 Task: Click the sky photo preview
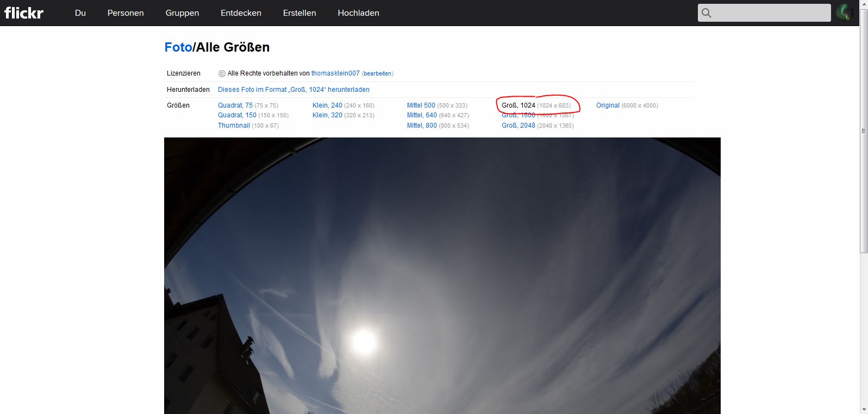point(442,275)
